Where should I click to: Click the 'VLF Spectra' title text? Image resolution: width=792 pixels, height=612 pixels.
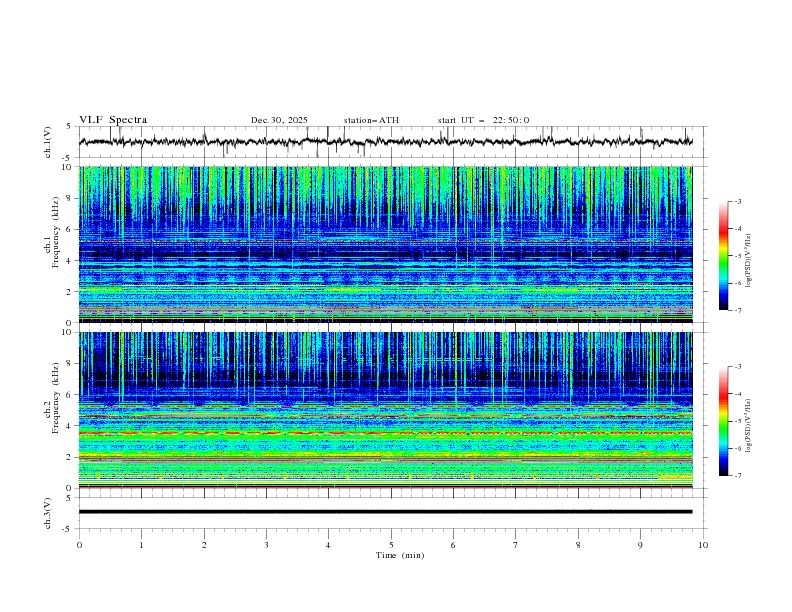click(x=113, y=120)
